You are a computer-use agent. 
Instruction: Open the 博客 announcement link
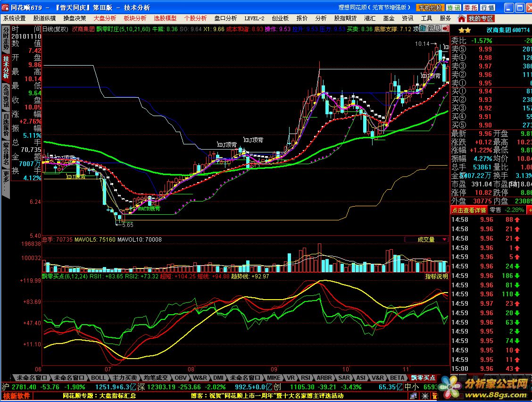click(266, 395)
